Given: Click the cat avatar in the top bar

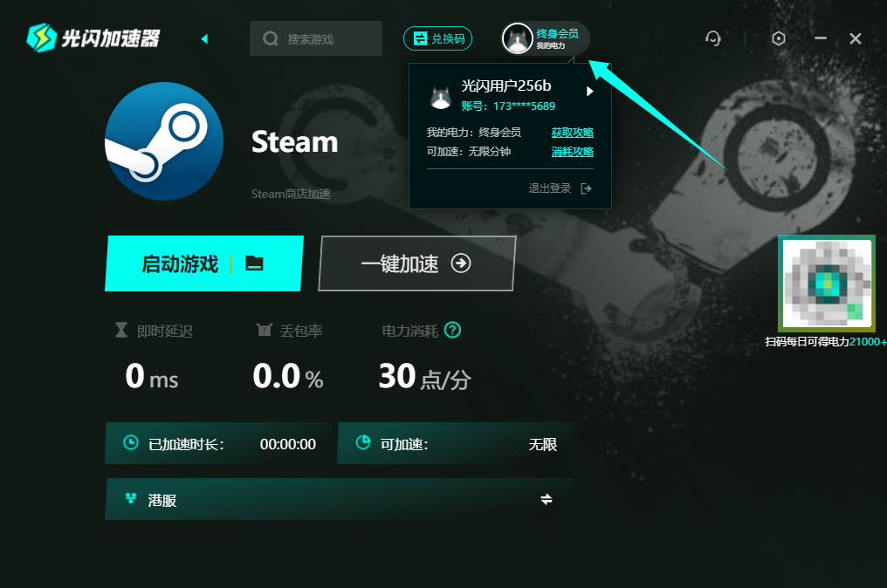Looking at the screenshot, I should point(517,38).
